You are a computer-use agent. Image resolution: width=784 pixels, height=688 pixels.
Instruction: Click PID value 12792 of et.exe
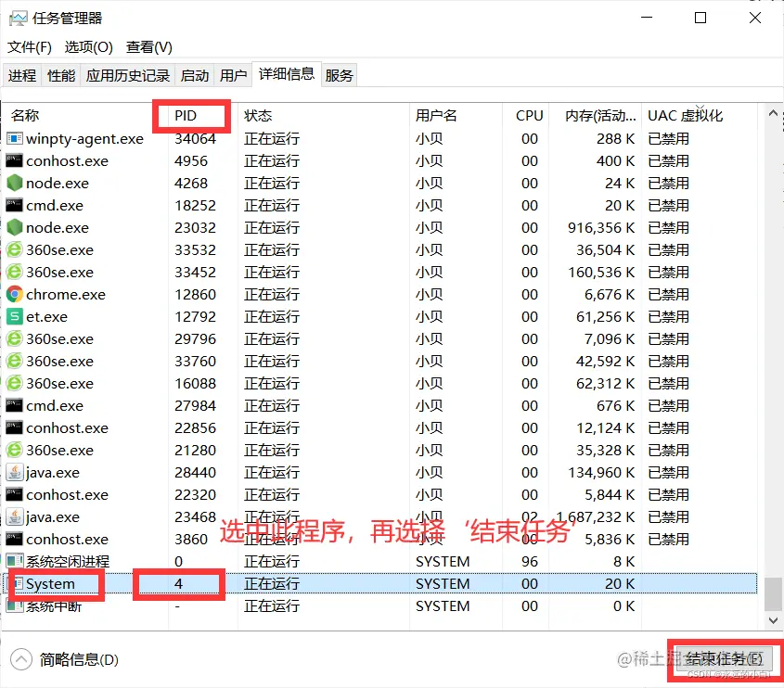tap(195, 316)
